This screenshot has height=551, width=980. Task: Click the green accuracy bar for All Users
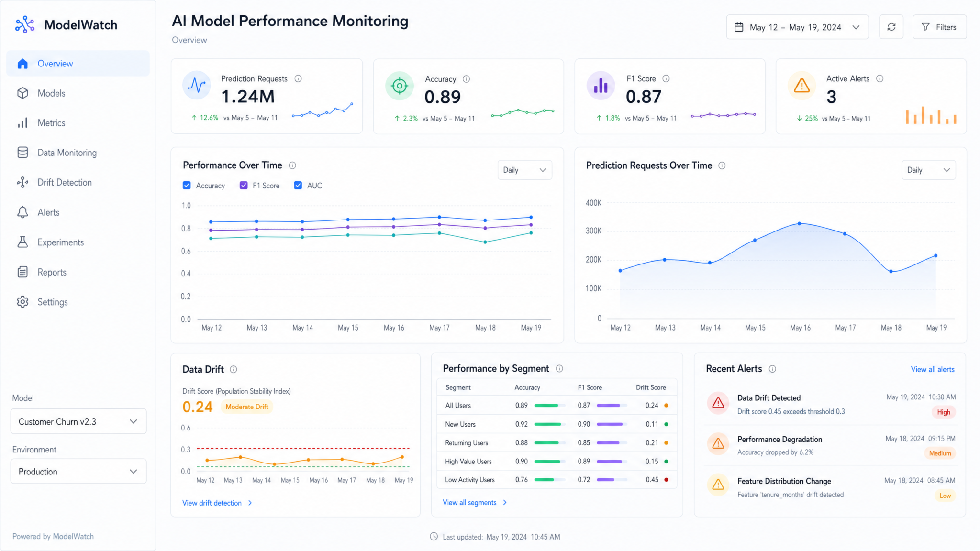click(x=546, y=406)
